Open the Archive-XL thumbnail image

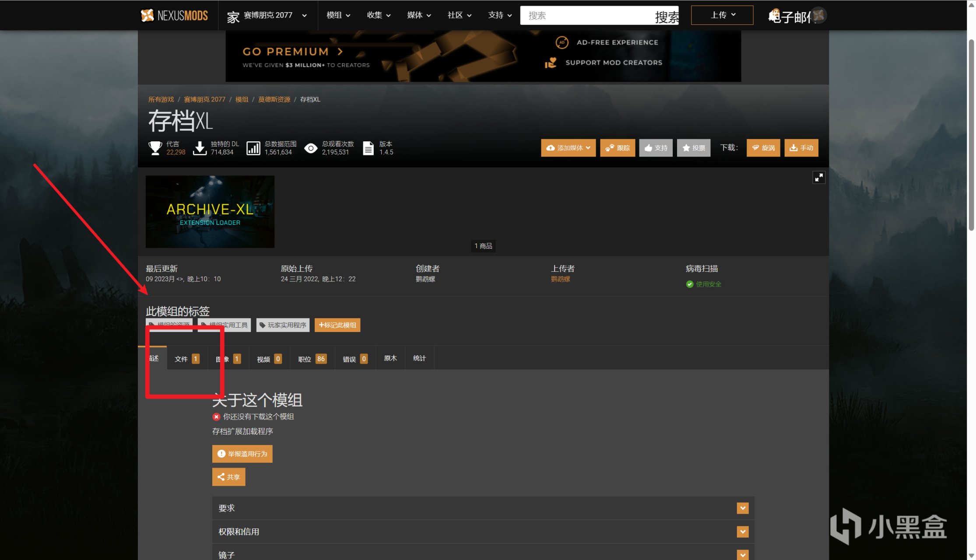210,212
